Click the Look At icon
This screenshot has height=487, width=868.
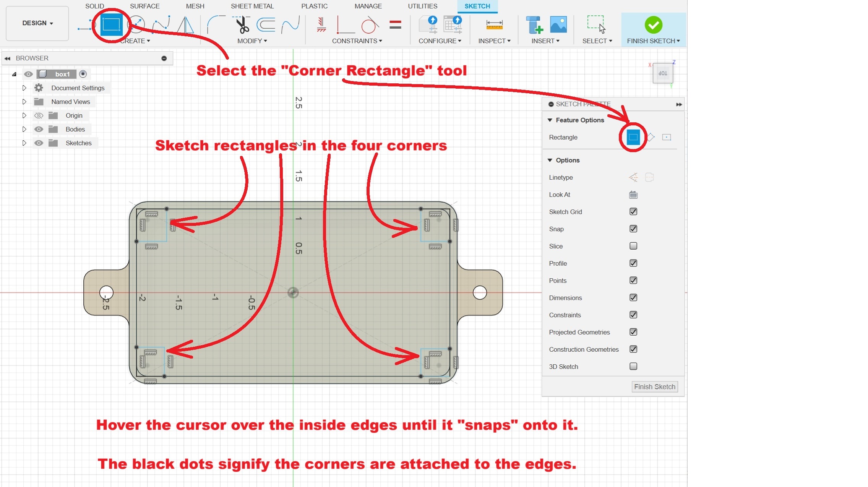[633, 195]
